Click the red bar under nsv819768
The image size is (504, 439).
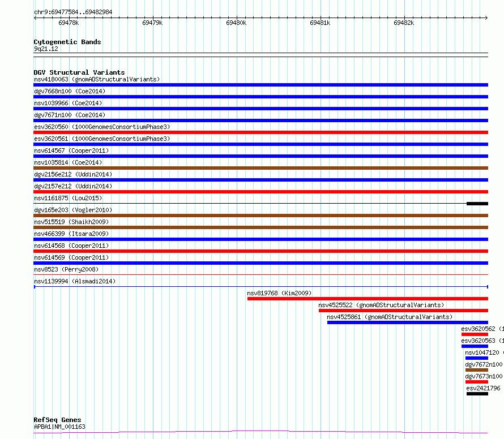368,299
